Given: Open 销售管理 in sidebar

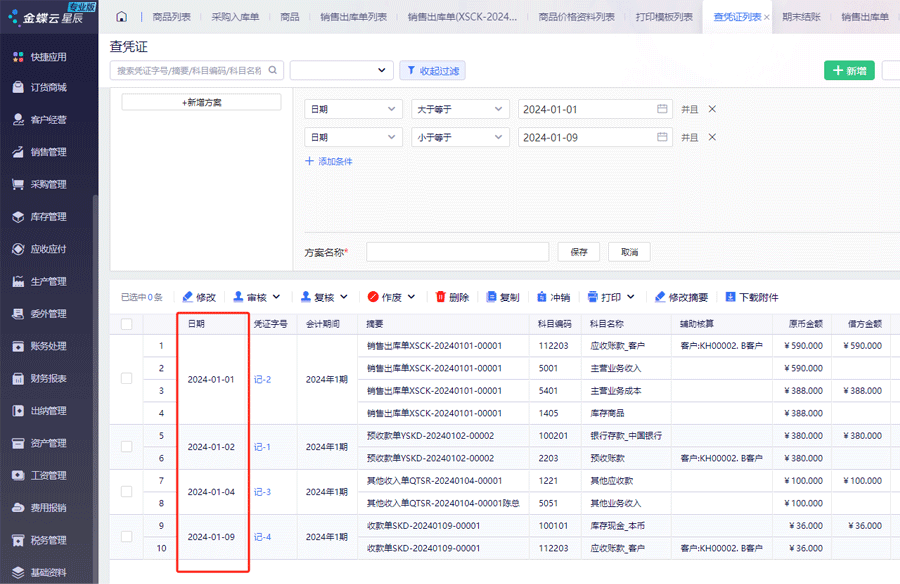Looking at the screenshot, I should [40, 152].
